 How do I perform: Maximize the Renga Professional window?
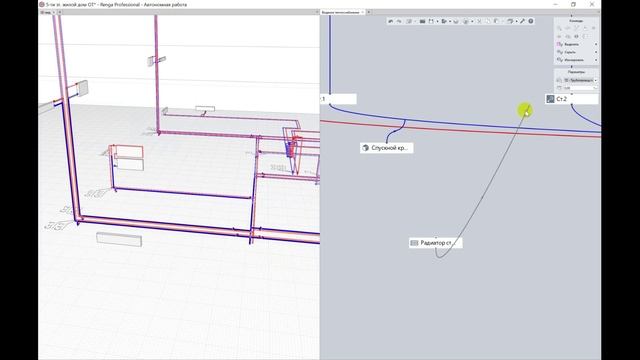pyautogui.click(x=573, y=4)
